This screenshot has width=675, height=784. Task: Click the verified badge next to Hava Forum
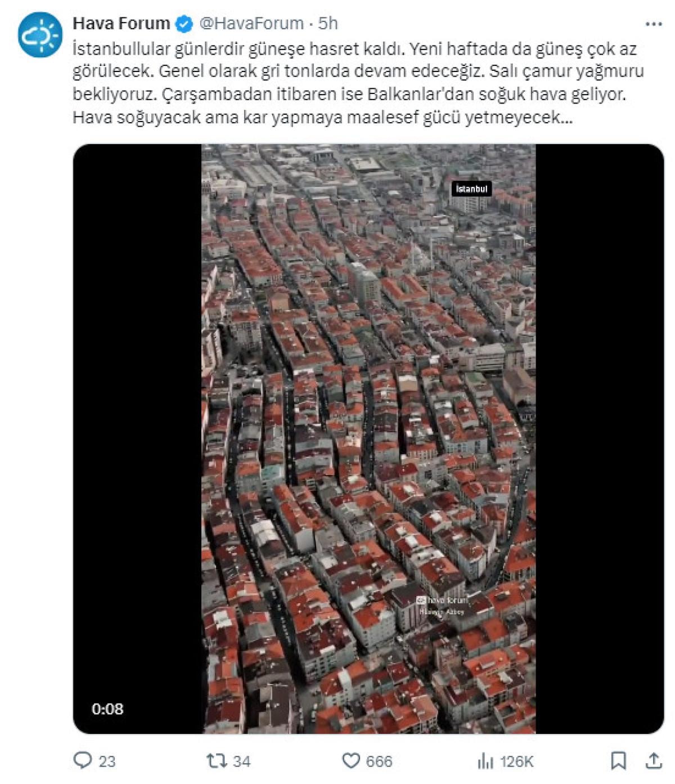(184, 24)
